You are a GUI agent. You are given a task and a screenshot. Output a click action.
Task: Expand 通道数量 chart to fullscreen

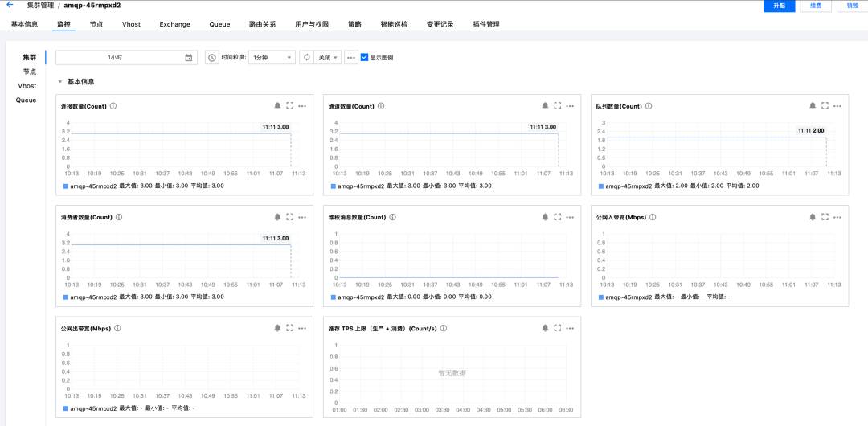[558, 106]
